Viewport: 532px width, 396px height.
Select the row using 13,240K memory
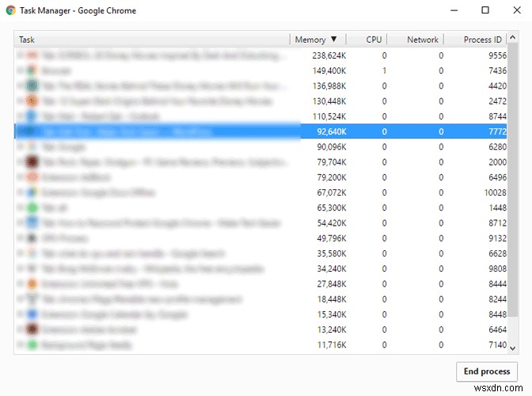[260, 329]
